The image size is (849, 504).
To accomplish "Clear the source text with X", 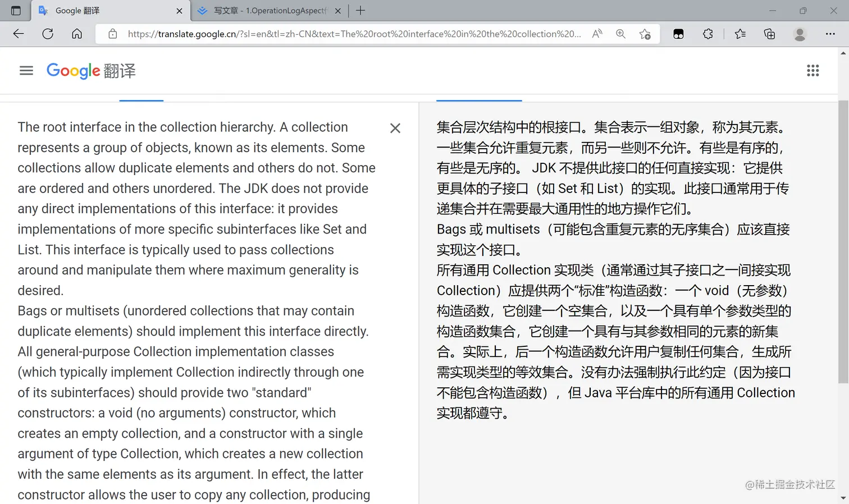I will tap(395, 128).
